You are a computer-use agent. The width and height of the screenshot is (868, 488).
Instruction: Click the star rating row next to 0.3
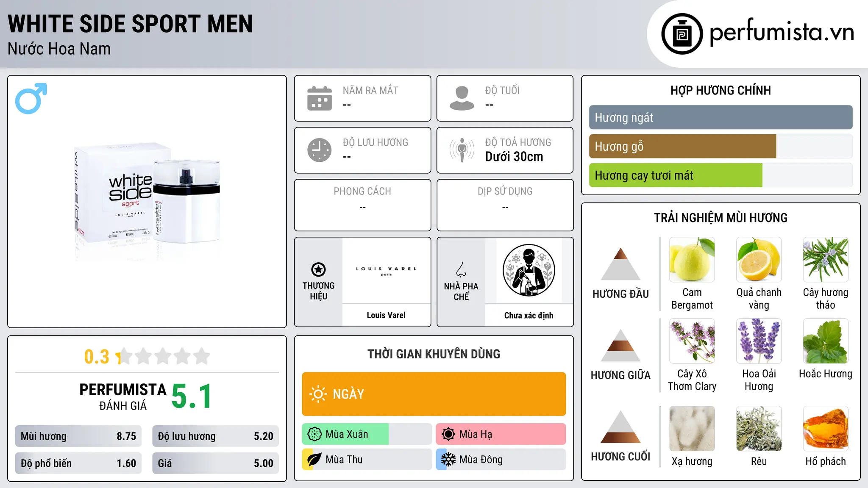tap(163, 356)
